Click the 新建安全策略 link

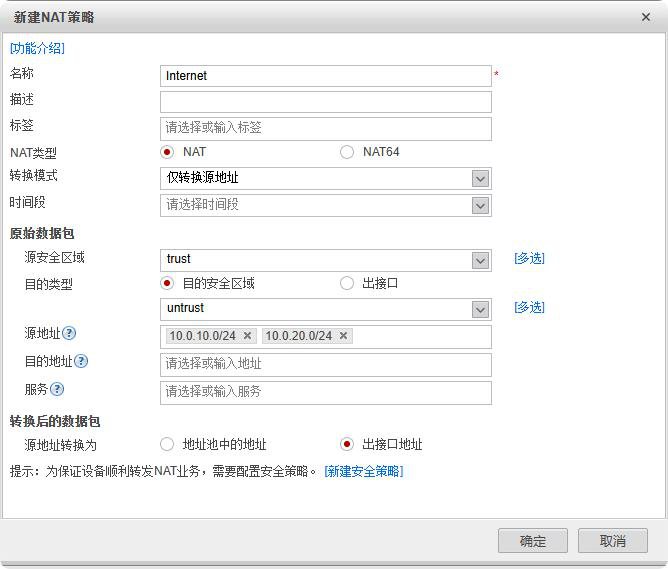coord(363,471)
